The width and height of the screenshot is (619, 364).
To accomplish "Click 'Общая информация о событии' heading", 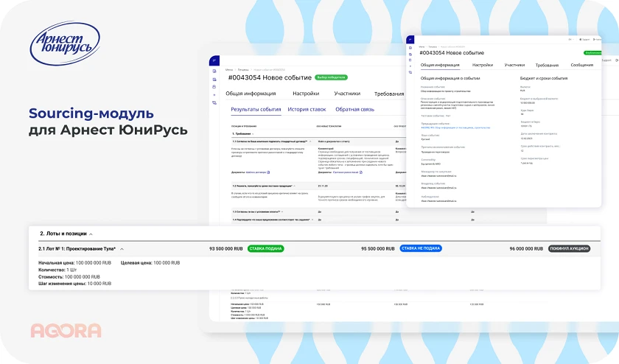I will point(450,78).
